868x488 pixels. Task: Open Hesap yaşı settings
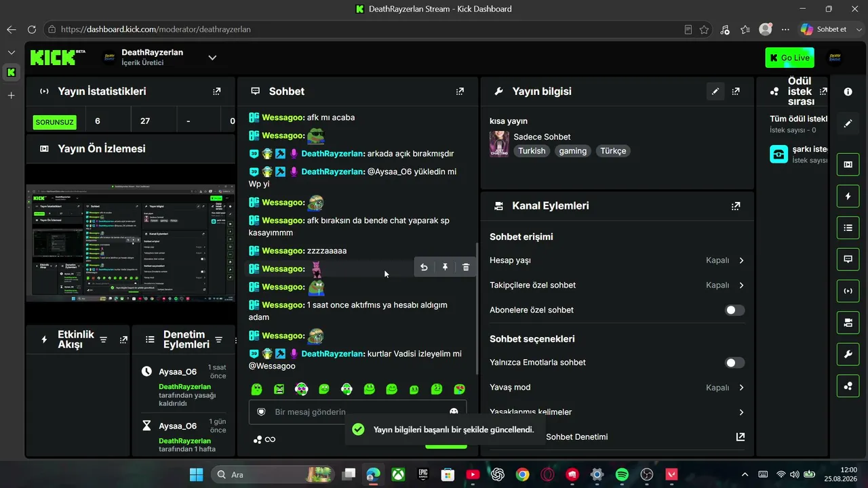[617, 260]
